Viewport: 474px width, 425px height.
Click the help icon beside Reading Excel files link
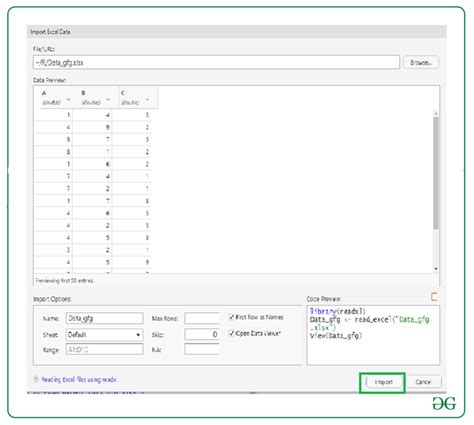coord(36,379)
